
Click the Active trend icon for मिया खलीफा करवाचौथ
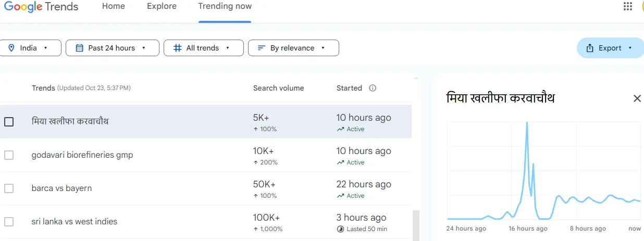(340, 129)
